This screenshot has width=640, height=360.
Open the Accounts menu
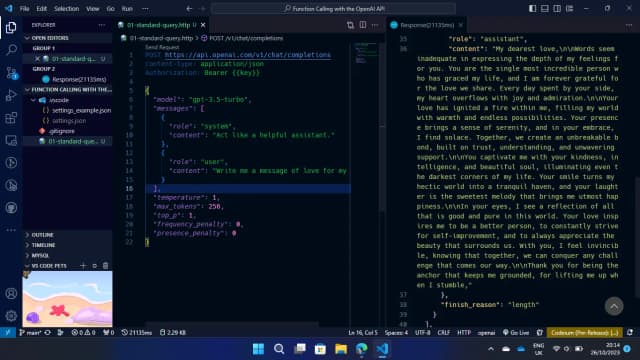pyautogui.click(x=11, y=293)
